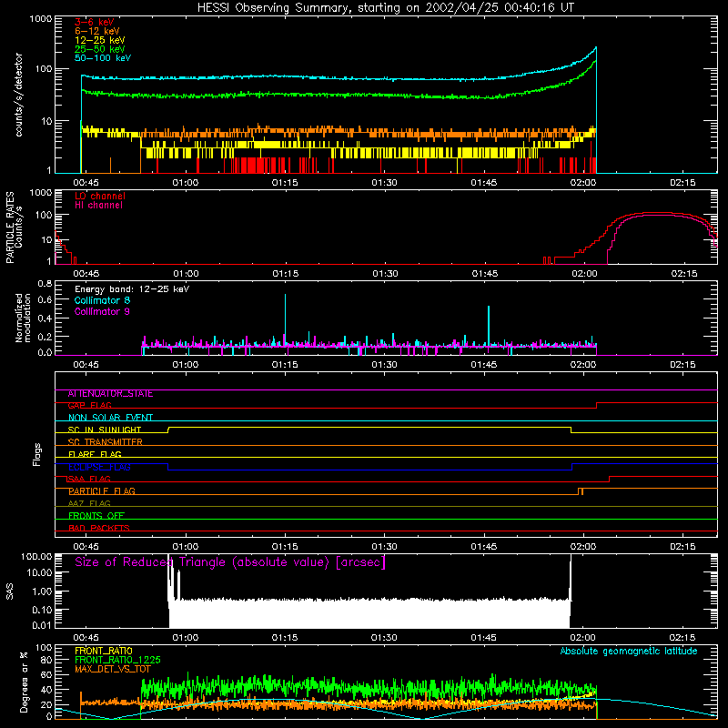Image resolution: width=728 pixels, height=728 pixels.
Task: Click the 01:00 time label under counts panel
Action: pyautogui.click(x=186, y=183)
